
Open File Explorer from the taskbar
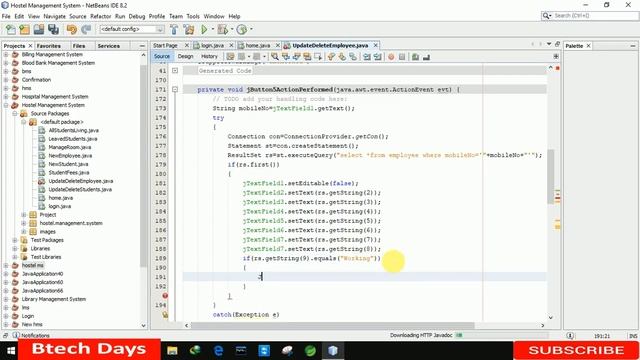(172, 350)
